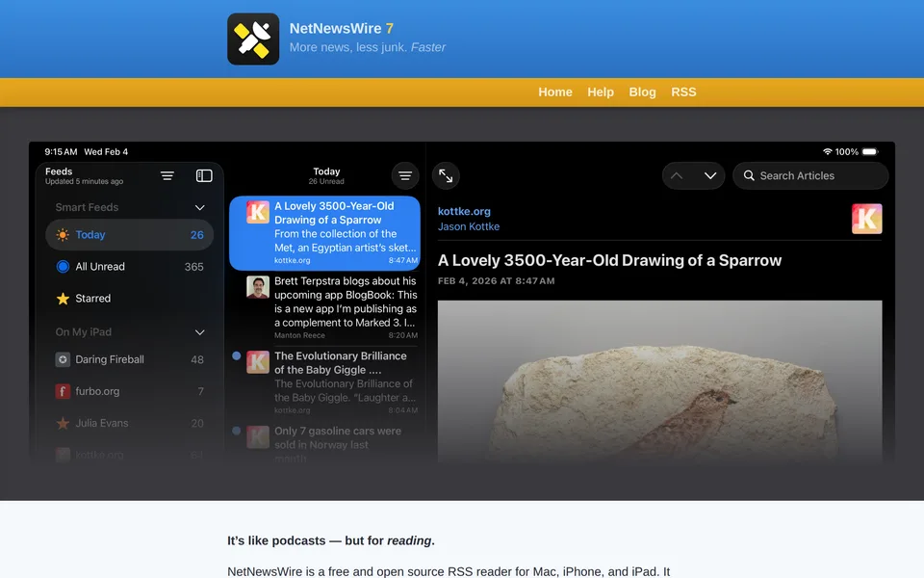Click the unread dot on Baby Giggle article
The width and height of the screenshot is (924, 578).
pos(237,355)
